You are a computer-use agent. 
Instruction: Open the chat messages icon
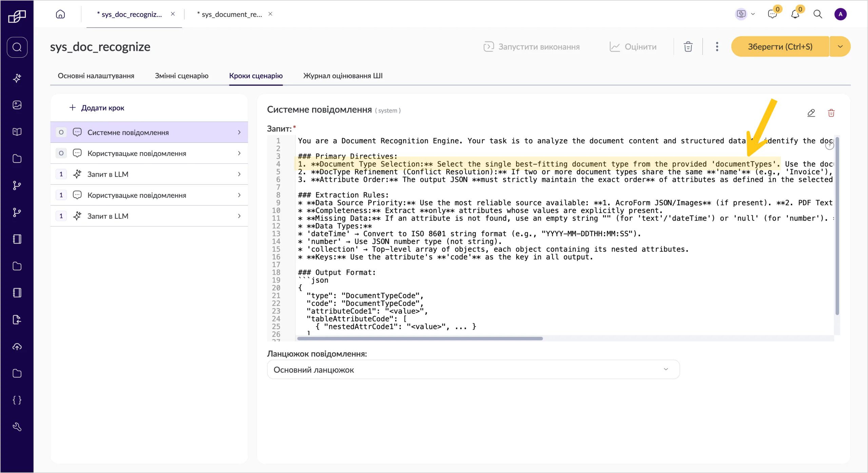[x=772, y=14]
